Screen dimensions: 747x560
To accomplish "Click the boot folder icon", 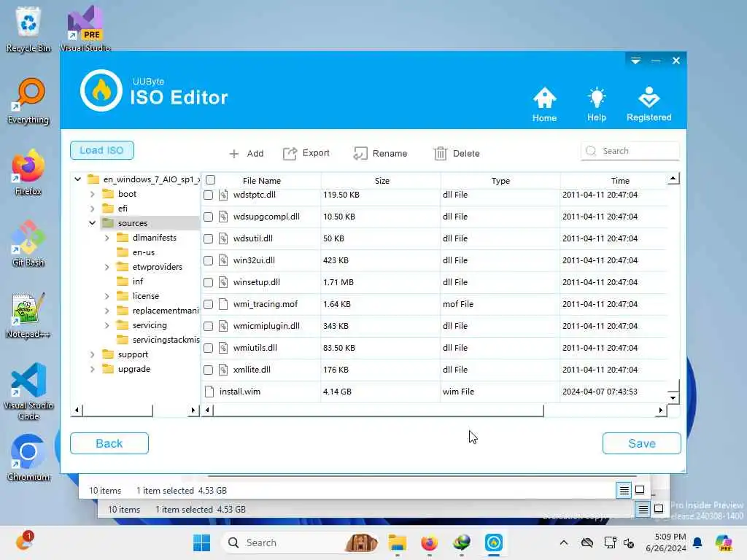I will point(109,194).
